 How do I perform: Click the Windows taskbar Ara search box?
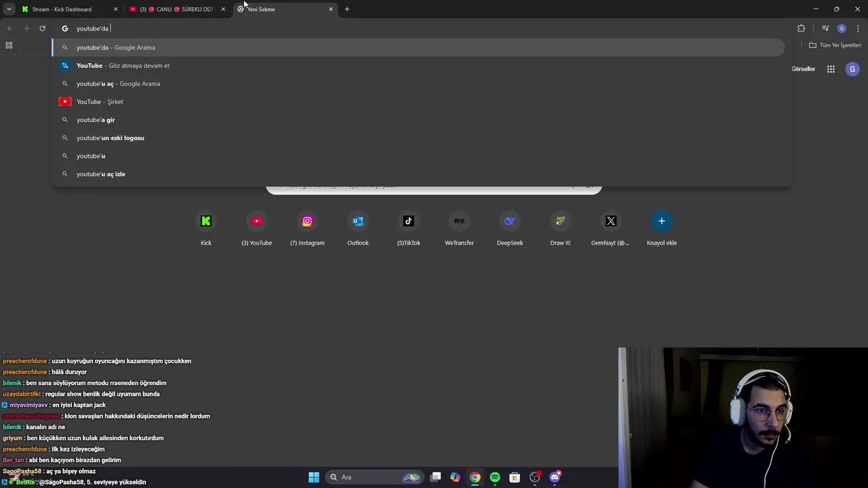(x=374, y=477)
